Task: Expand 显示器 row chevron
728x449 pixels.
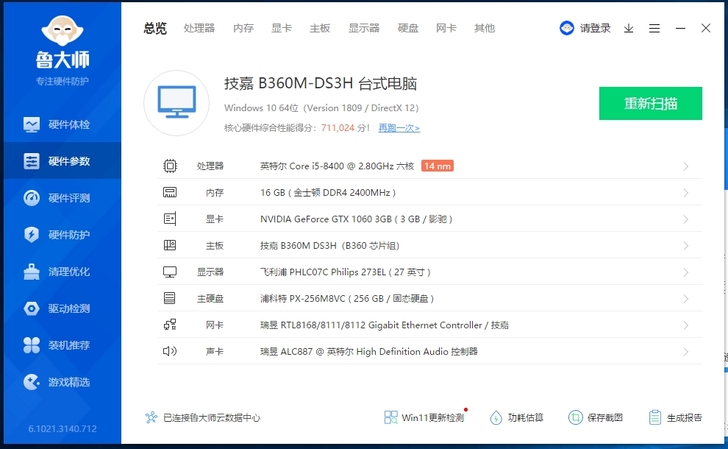Action: [686, 272]
